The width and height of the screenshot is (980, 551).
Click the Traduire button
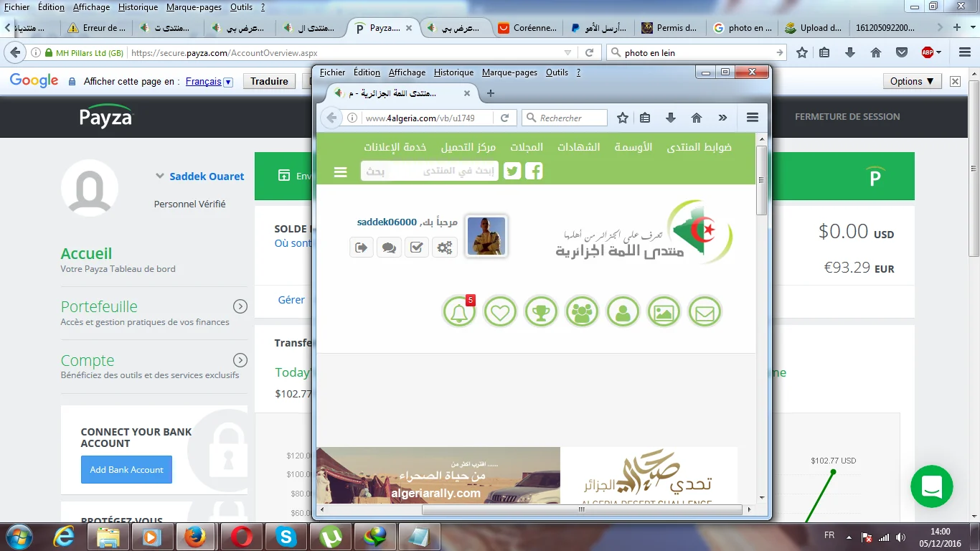click(269, 82)
